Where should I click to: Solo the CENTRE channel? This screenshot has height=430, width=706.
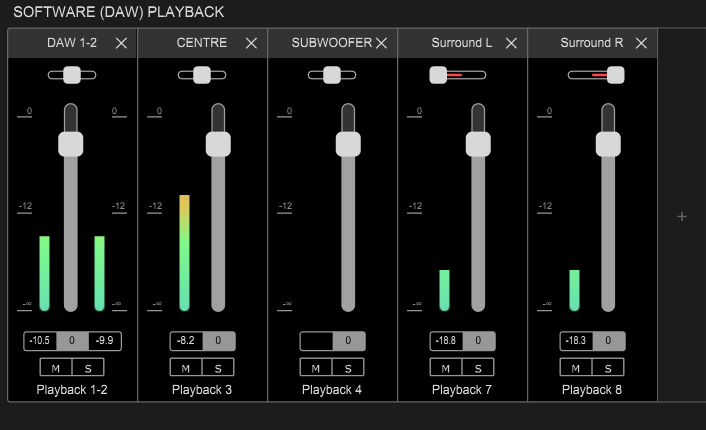(218, 367)
